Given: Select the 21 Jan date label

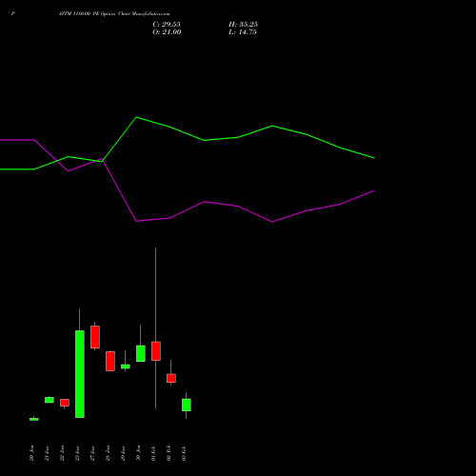Looking at the screenshot, I should pyautogui.click(x=47, y=453).
